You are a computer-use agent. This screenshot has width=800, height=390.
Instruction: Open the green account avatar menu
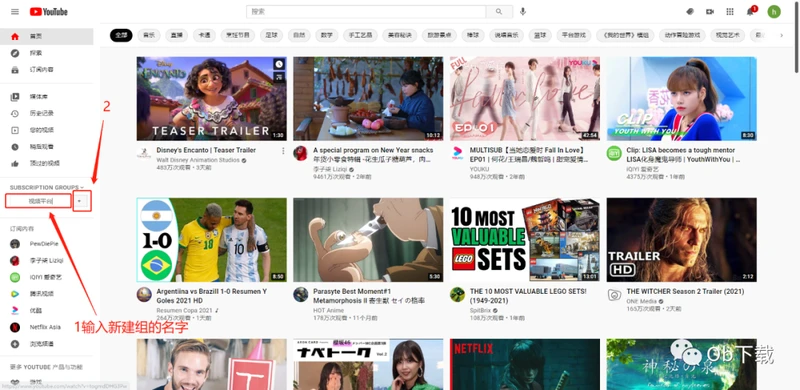tap(774, 12)
